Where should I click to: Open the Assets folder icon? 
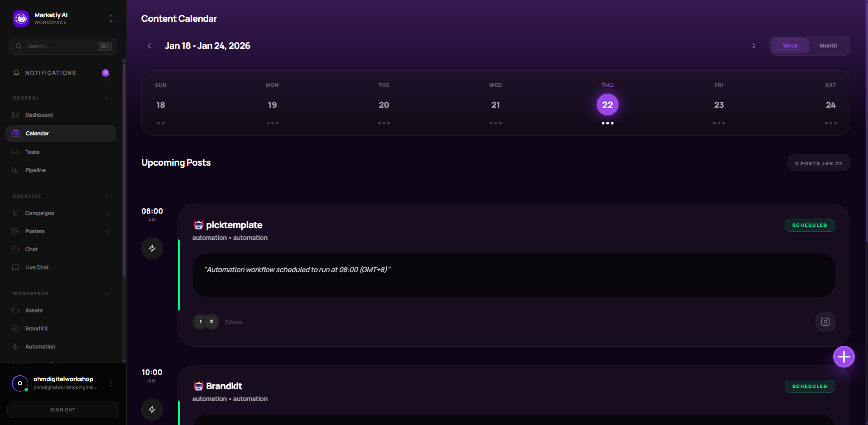(15, 310)
